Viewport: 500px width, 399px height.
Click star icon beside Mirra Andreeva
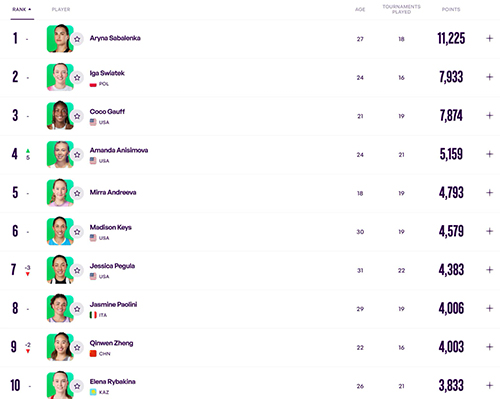[77, 193]
